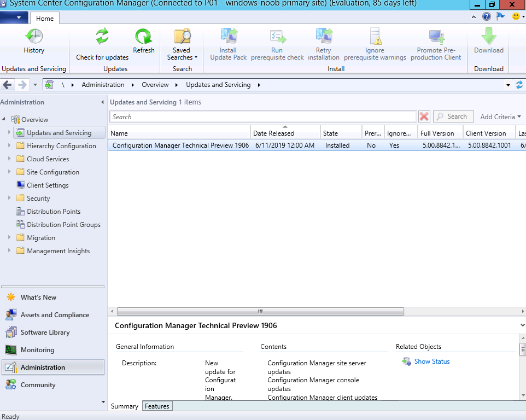The width and height of the screenshot is (526, 420).
Task: Click address bar refresh icon
Action: point(519,85)
